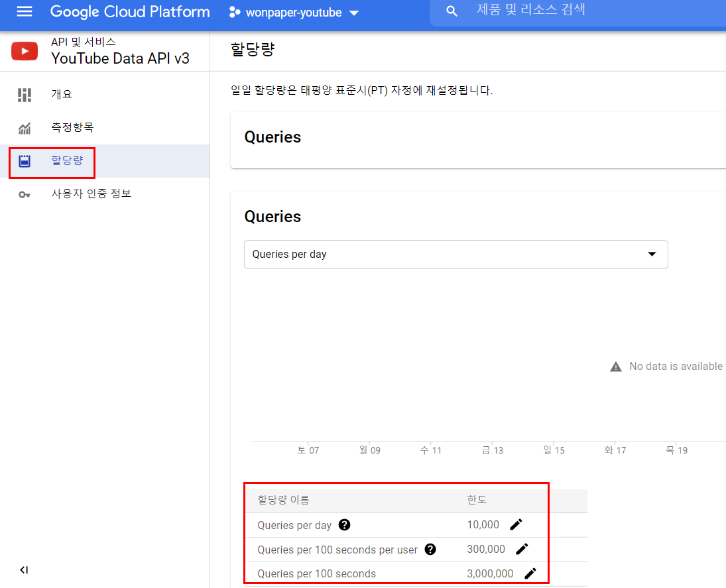The height and width of the screenshot is (588, 726).
Task: Select the 할당량 quota menu item
Action: (x=105, y=161)
